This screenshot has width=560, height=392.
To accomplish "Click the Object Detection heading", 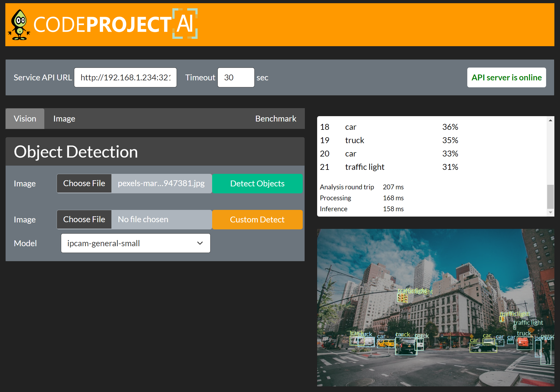I will (x=76, y=151).
